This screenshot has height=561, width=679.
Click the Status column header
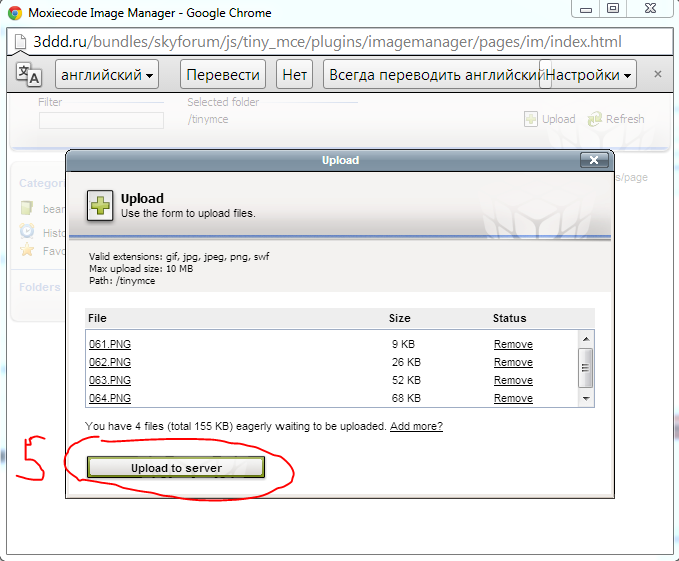509,318
